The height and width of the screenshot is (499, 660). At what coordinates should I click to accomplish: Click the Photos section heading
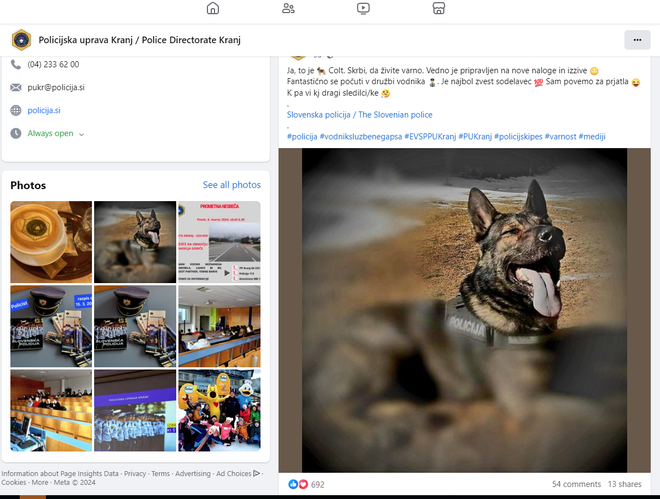[28, 185]
